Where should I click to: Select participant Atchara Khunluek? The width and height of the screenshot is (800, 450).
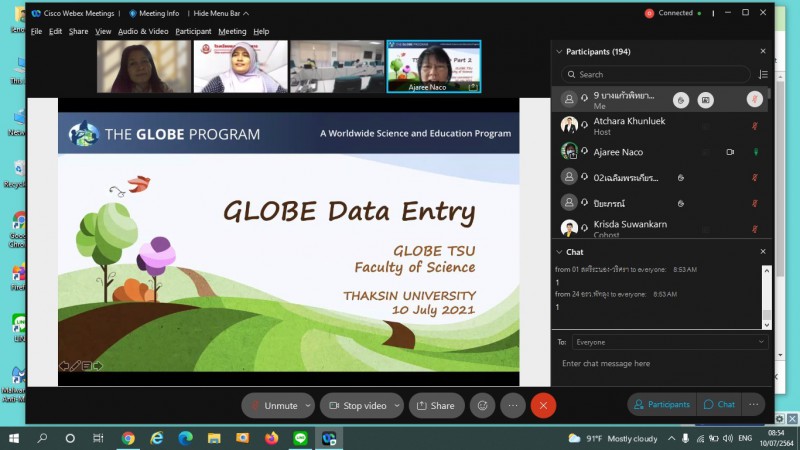tap(659, 126)
